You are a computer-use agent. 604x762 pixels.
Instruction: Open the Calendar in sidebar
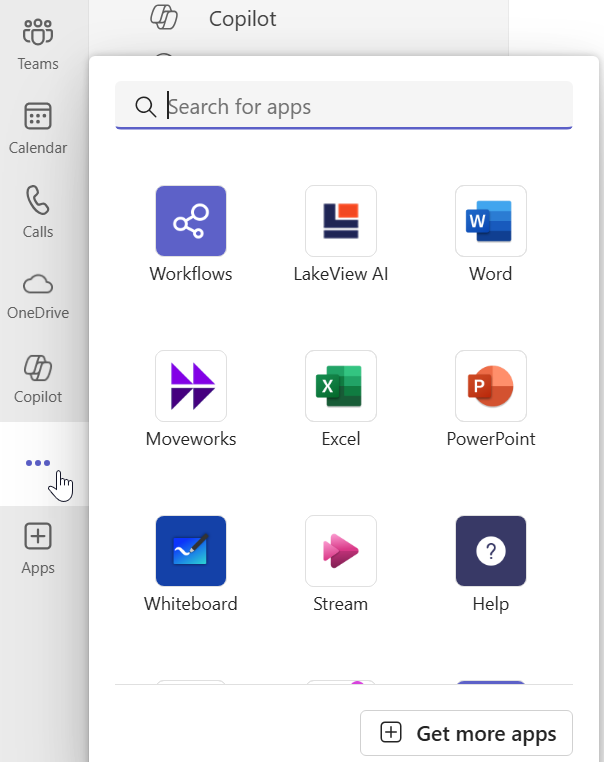tap(38, 128)
